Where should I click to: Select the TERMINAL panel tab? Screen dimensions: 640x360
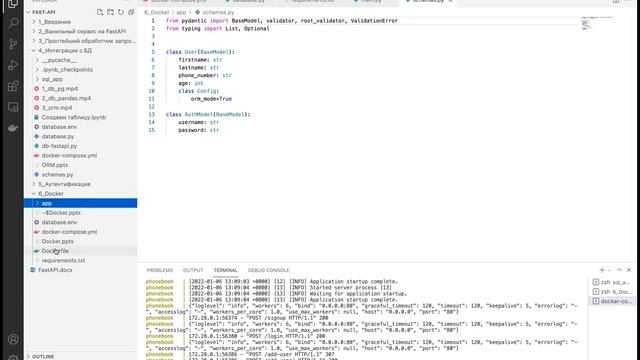click(225, 270)
